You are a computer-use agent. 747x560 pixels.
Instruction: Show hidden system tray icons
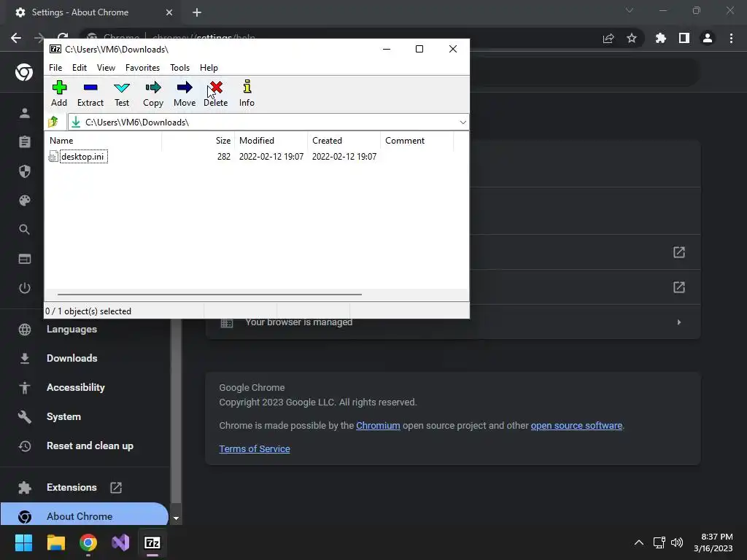639,542
